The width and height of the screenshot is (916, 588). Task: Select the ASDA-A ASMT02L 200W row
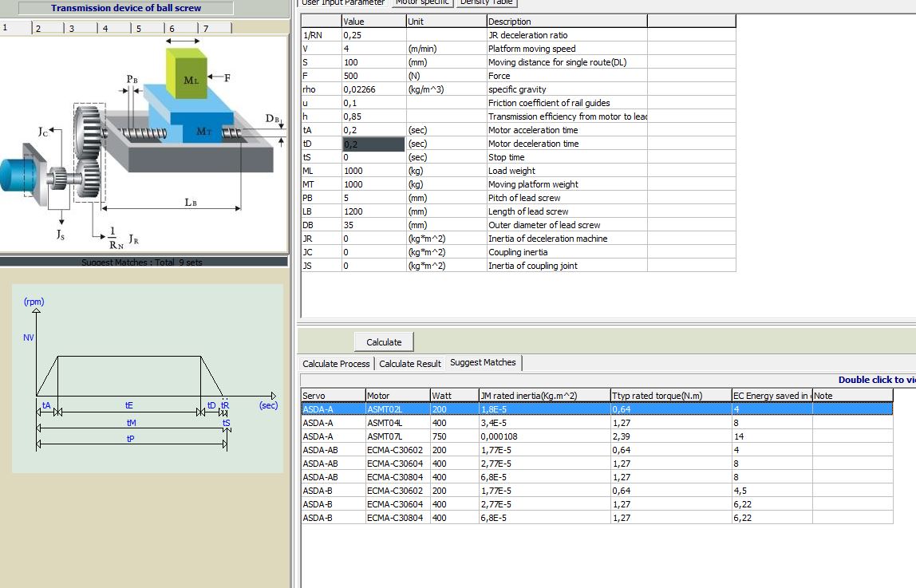pos(597,408)
